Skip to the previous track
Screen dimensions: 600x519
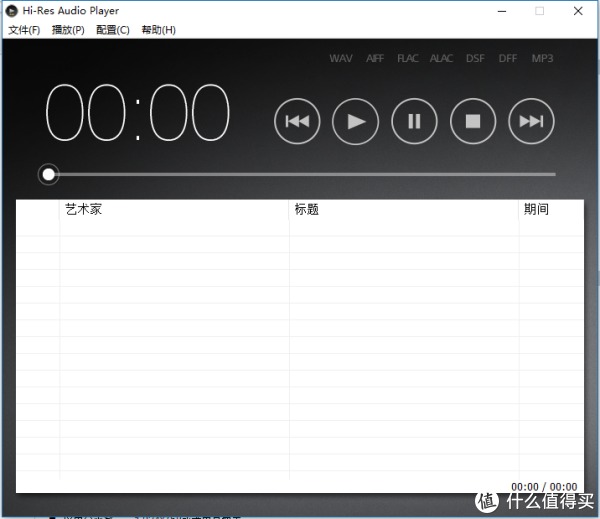pos(297,121)
